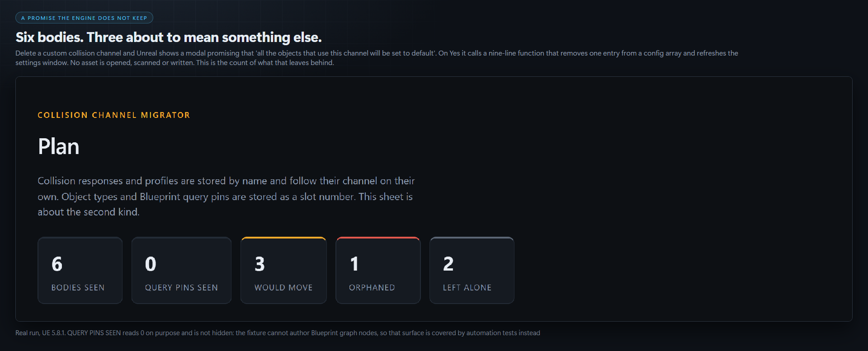
Task: Click the Plan heading
Action: [x=59, y=147]
